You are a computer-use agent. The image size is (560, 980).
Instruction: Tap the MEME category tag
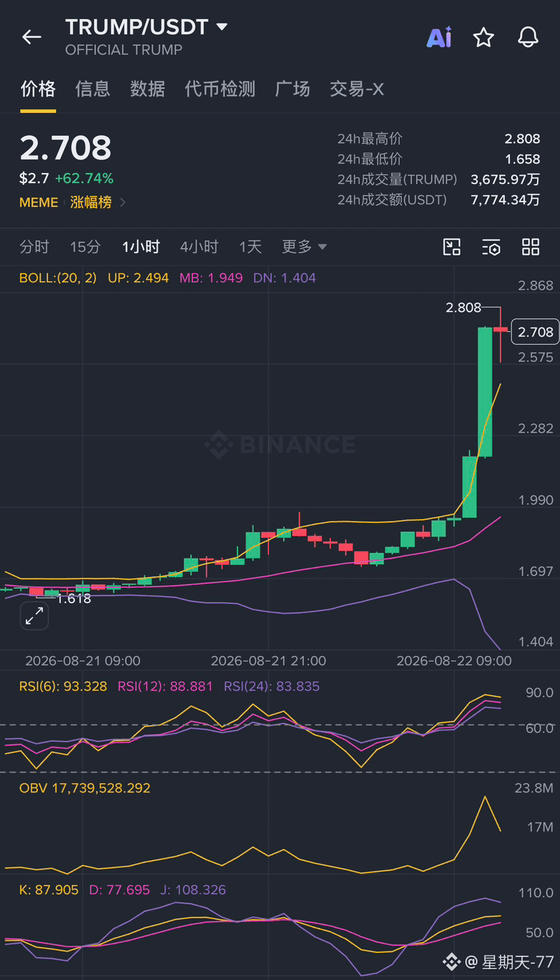(x=39, y=202)
